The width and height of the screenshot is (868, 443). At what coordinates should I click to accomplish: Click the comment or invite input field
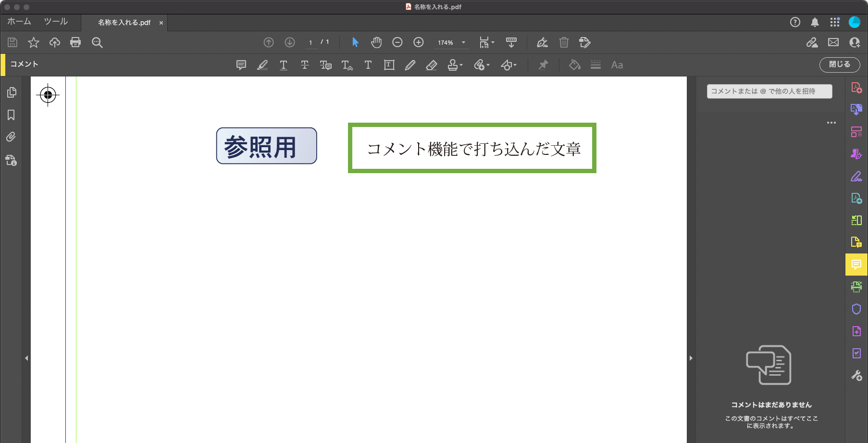coord(769,91)
